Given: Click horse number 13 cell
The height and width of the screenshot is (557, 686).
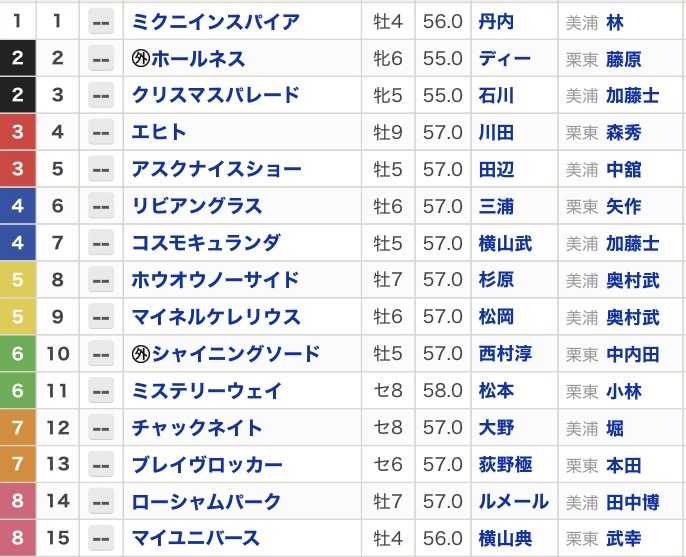Looking at the screenshot, I should click(x=58, y=465).
